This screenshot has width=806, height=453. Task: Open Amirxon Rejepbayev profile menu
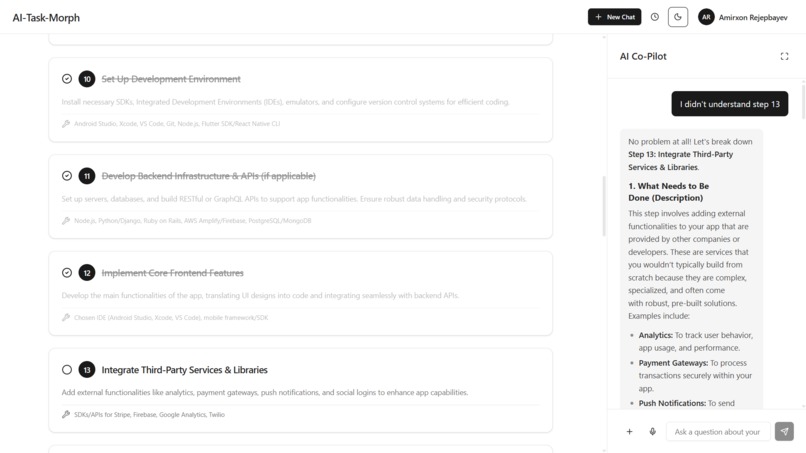click(x=742, y=17)
